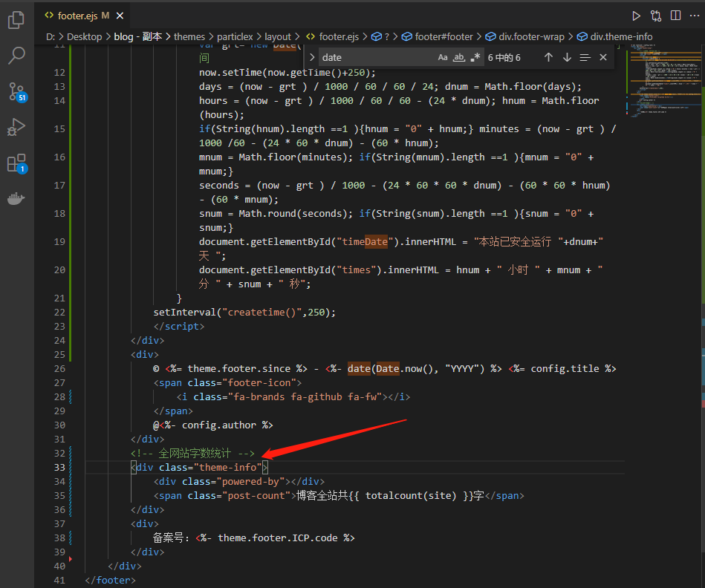Click 'theme.footer.since' on line 26

coord(238,369)
